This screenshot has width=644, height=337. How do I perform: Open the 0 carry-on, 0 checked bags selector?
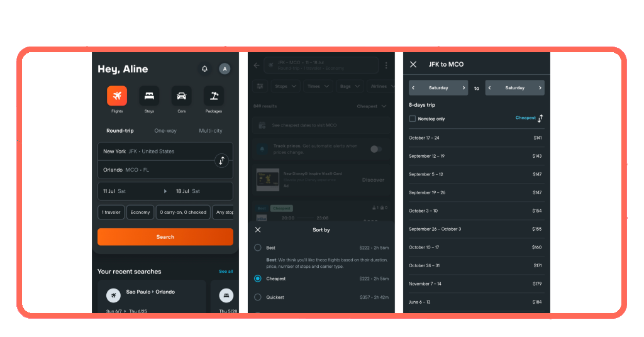183,213
